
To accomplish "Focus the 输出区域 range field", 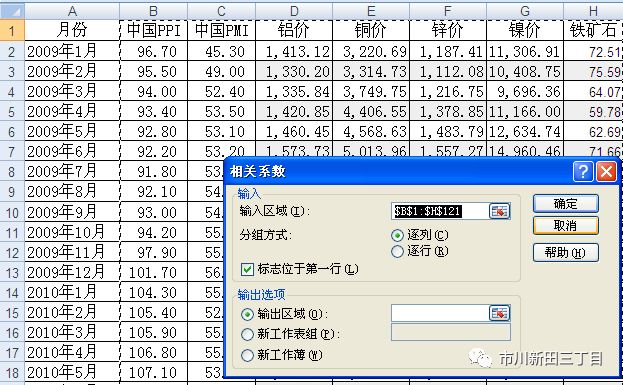I will pyautogui.click(x=440, y=313).
